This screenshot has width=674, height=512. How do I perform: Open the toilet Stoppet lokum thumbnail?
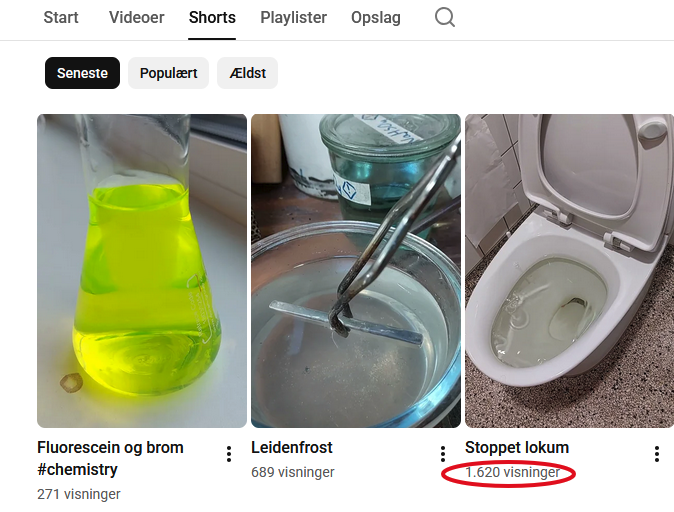pyautogui.click(x=569, y=270)
